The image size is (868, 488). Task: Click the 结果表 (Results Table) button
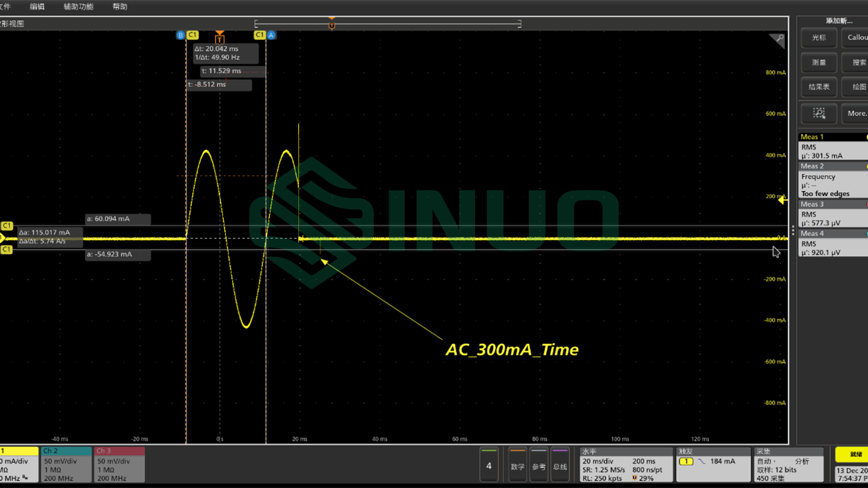[818, 87]
